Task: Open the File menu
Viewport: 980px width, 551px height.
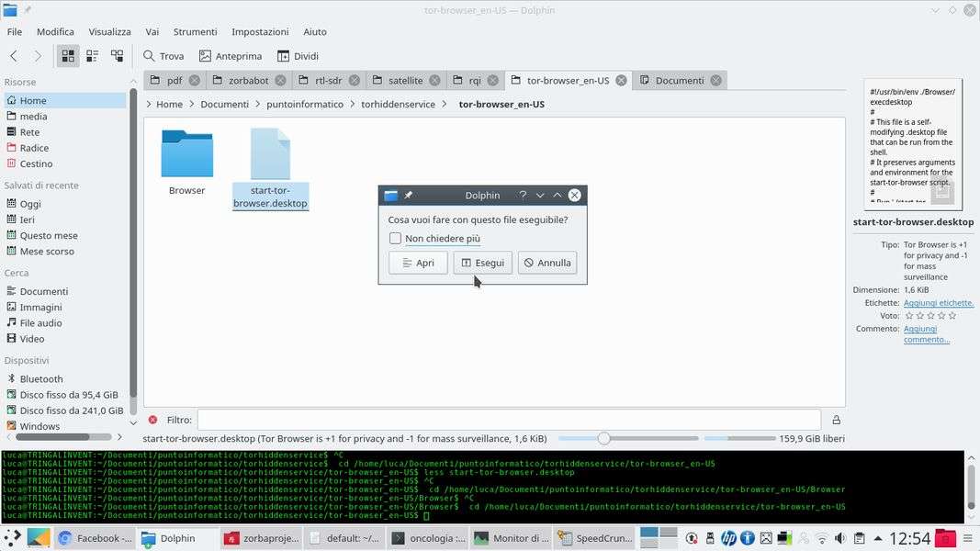Action: (x=15, y=32)
